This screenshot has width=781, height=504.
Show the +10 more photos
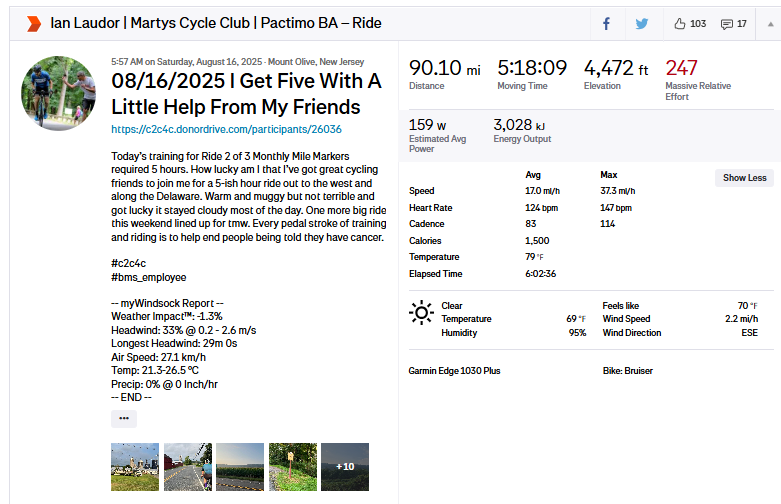point(344,467)
